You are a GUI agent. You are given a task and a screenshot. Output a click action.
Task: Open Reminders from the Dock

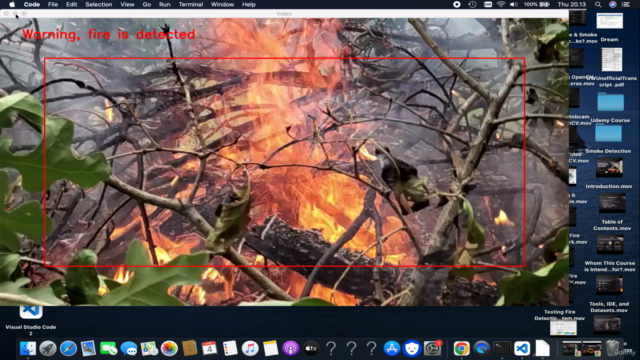[x=230, y=349]
